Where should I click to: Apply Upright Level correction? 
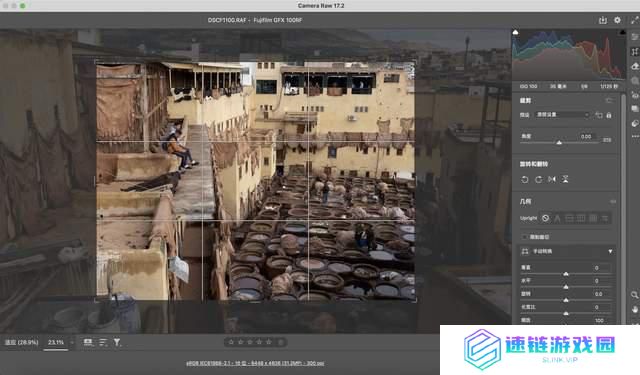[569, 219]
